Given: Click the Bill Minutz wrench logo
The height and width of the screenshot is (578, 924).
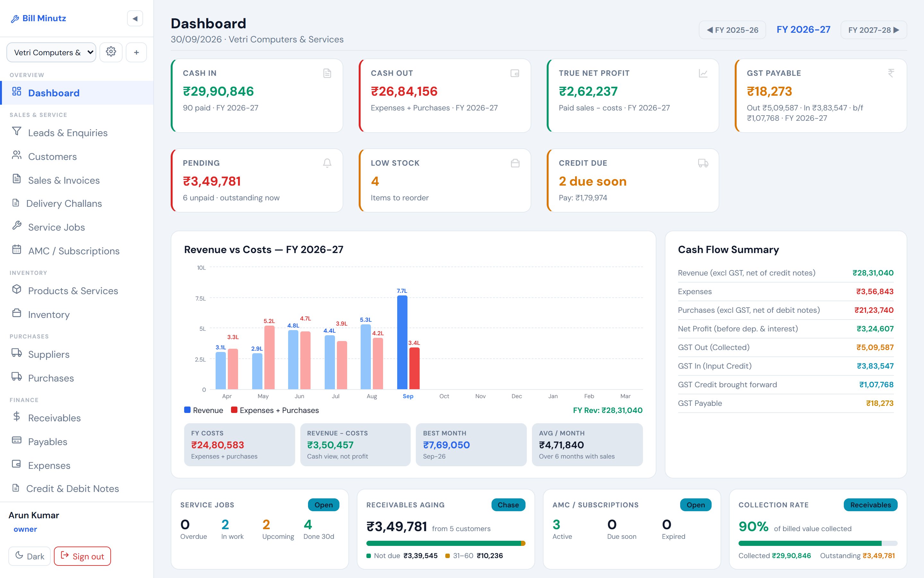Looking at the screenshot, I should [x=15, y=19].
